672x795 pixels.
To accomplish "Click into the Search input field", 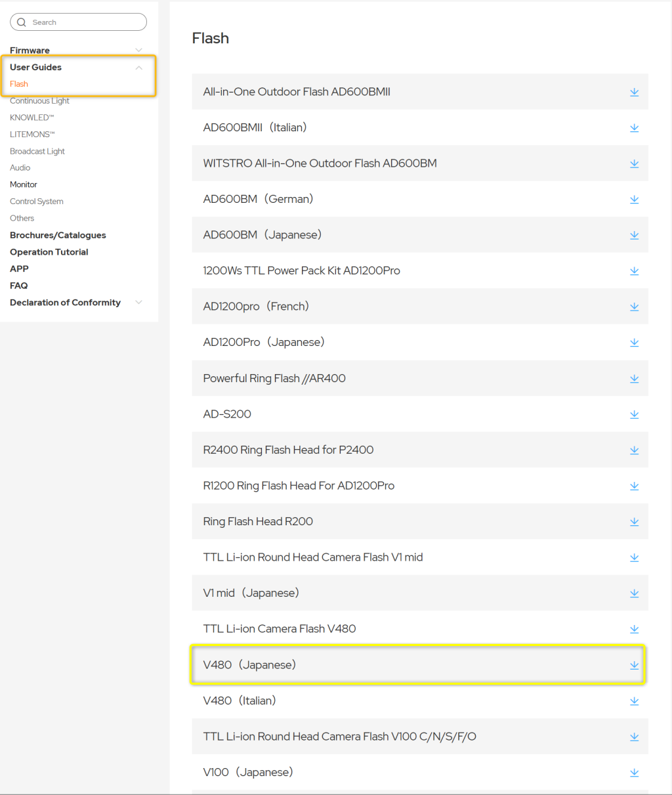I will click(85, 22).
